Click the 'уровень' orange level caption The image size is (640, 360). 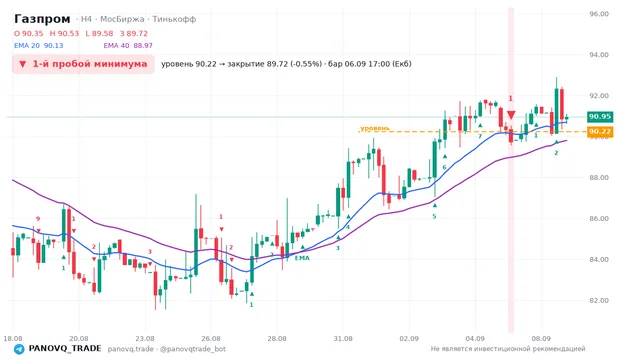tap(375, 128)
